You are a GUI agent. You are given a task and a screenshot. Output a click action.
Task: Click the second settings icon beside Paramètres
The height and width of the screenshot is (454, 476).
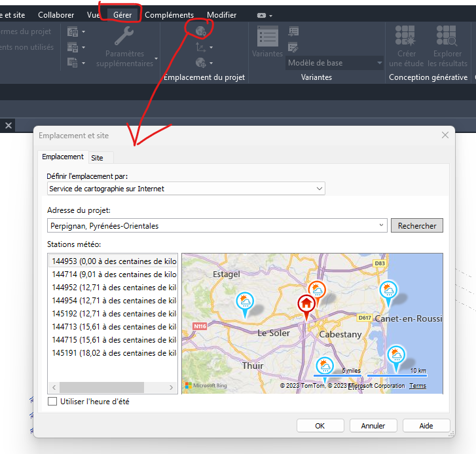point(73,47)
